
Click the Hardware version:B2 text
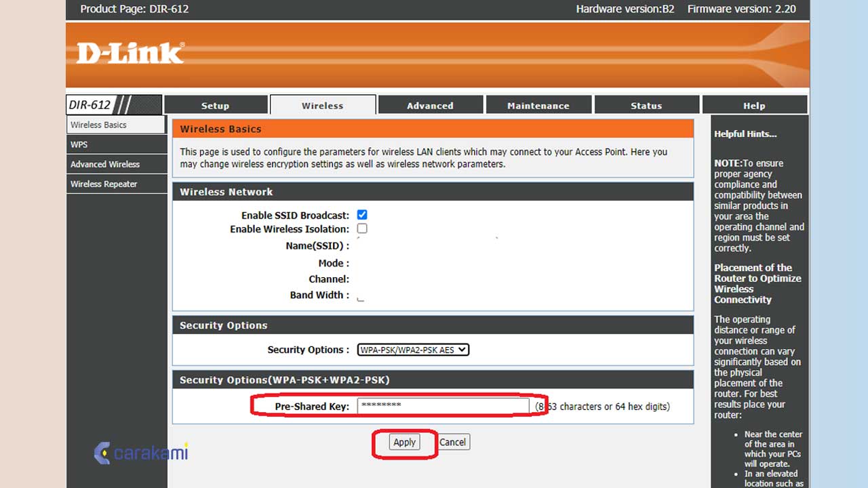click(625, 9)
